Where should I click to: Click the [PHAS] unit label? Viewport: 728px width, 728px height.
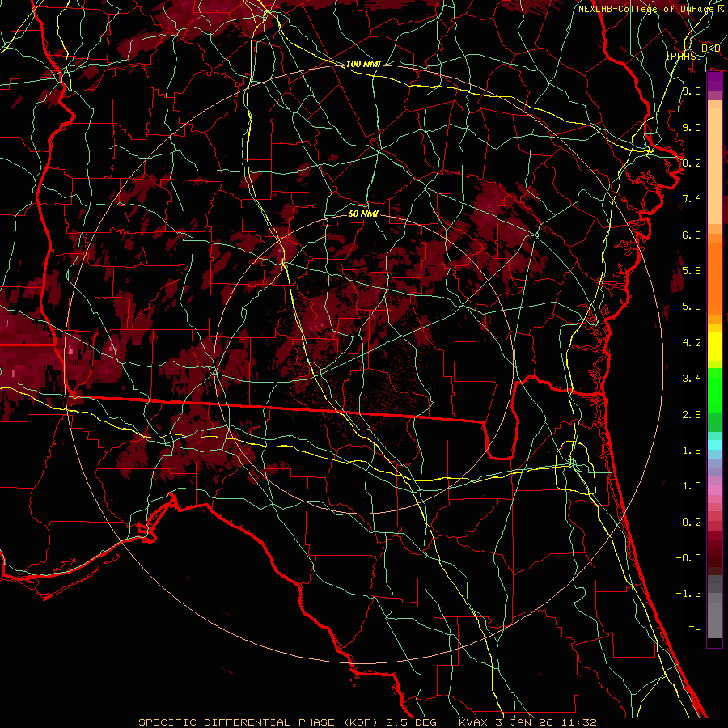point(684,56)
